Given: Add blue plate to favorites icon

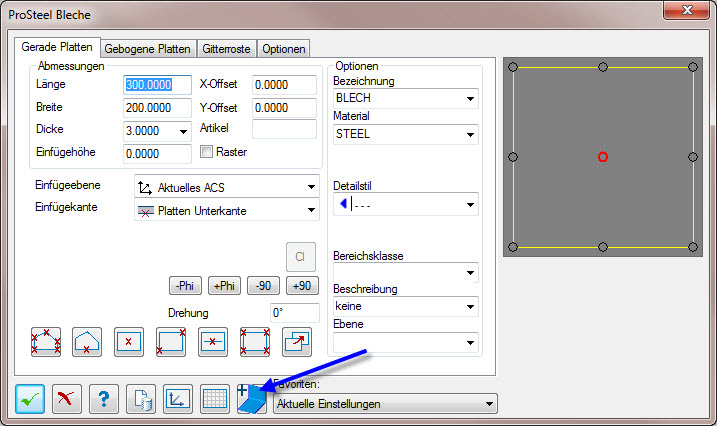Looking at the screenshot, I should tap(252, 399).
